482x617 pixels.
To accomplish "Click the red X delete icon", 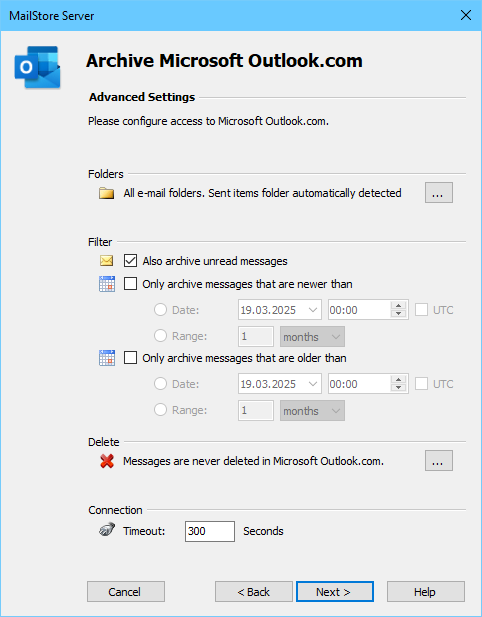I will click(x=107, y=461).
